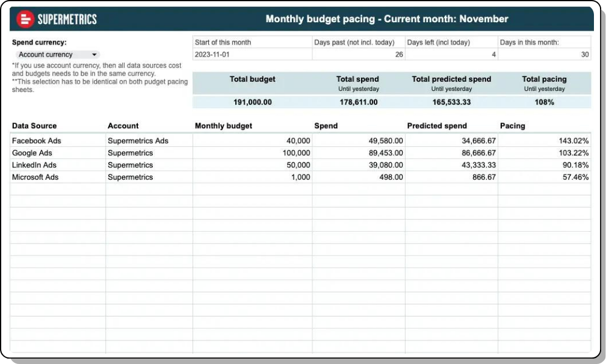Select the LinkedIn Ads predicted spend cell
Screen dimensions: 612x364
tap(451, 165)
